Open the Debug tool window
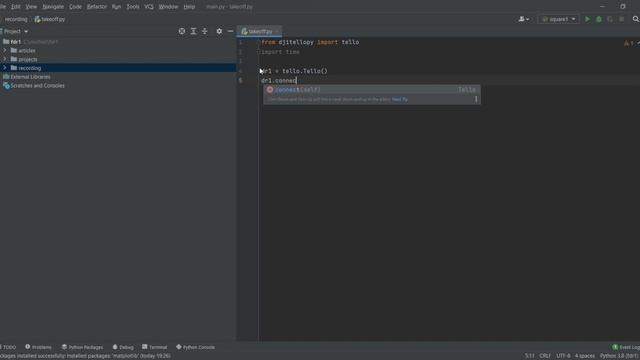Viewport: 640px width, 360px height. (123, 347)
